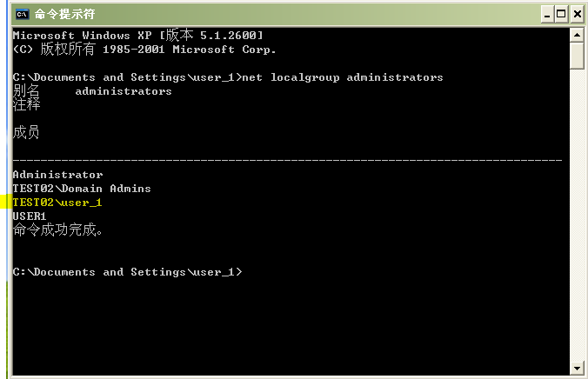Click the Microsoft Windows XP version line

[138, 36]
